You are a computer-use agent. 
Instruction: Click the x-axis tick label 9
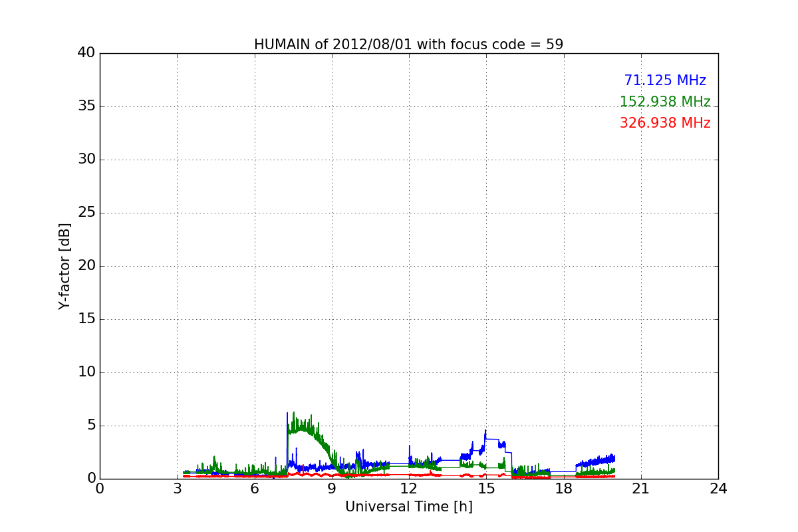coord(332,489)
